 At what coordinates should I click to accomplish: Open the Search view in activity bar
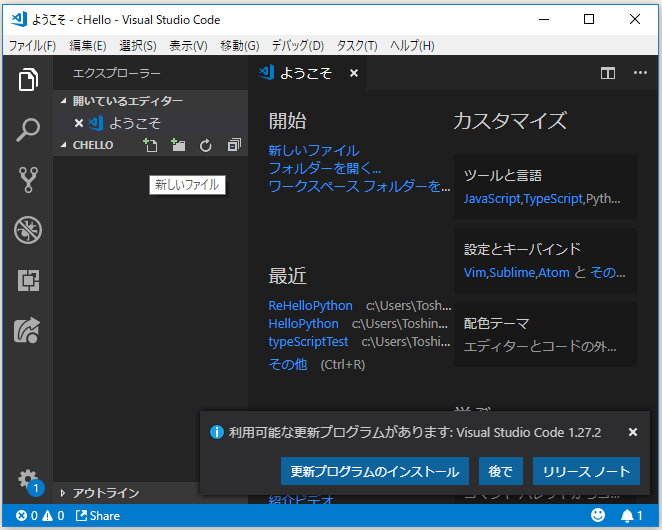pyautogui.click(x=28, y=130)
